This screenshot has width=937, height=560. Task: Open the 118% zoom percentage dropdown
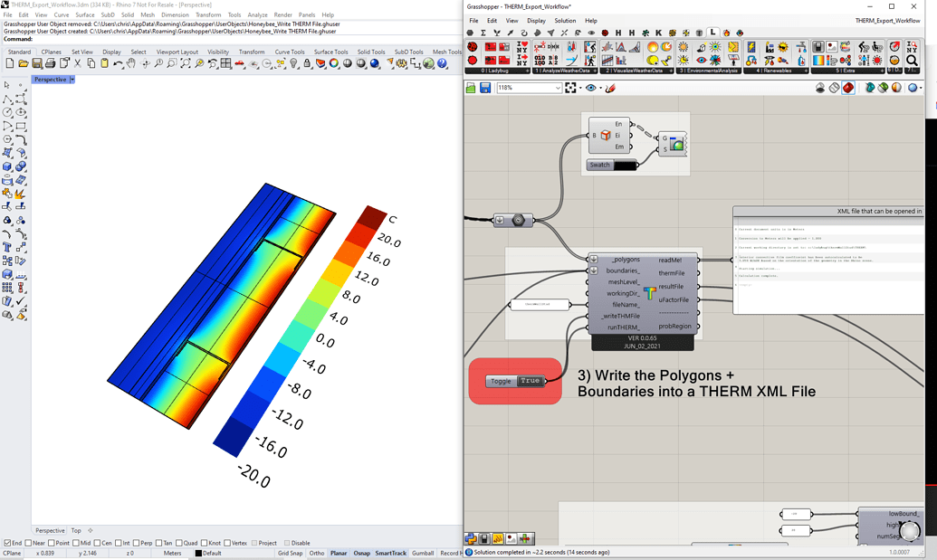(559, 88)
